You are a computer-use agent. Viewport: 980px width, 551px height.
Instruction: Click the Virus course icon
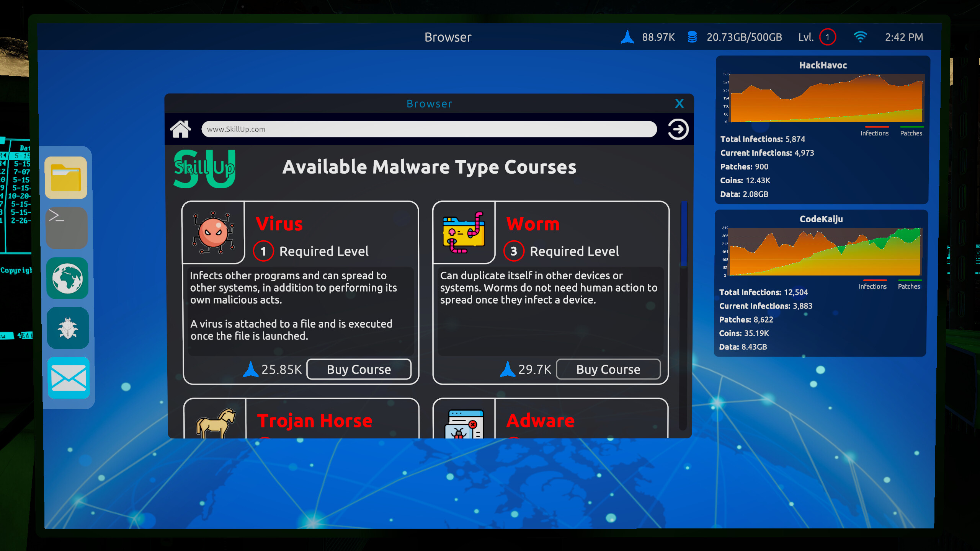(213, 232)
